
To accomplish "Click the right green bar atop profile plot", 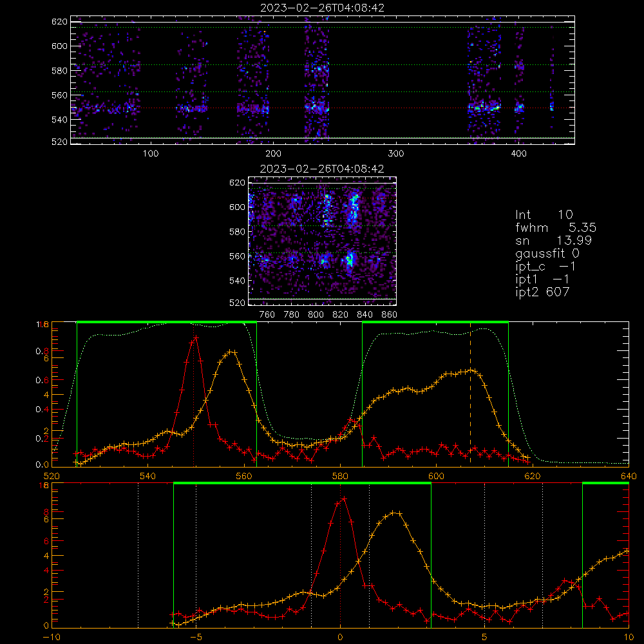I will tap(435, 323).
